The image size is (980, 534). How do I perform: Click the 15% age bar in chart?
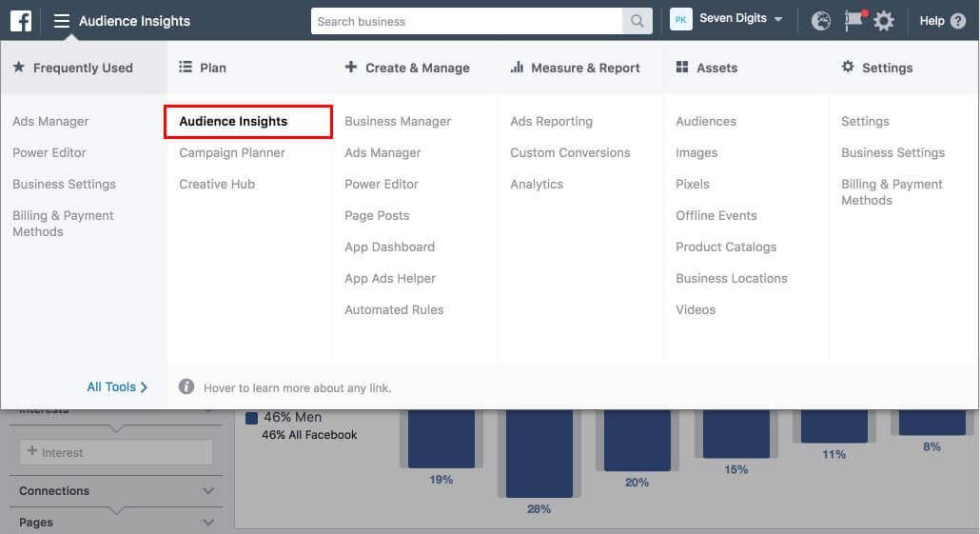pyautogui.click(x=735, y=434)
